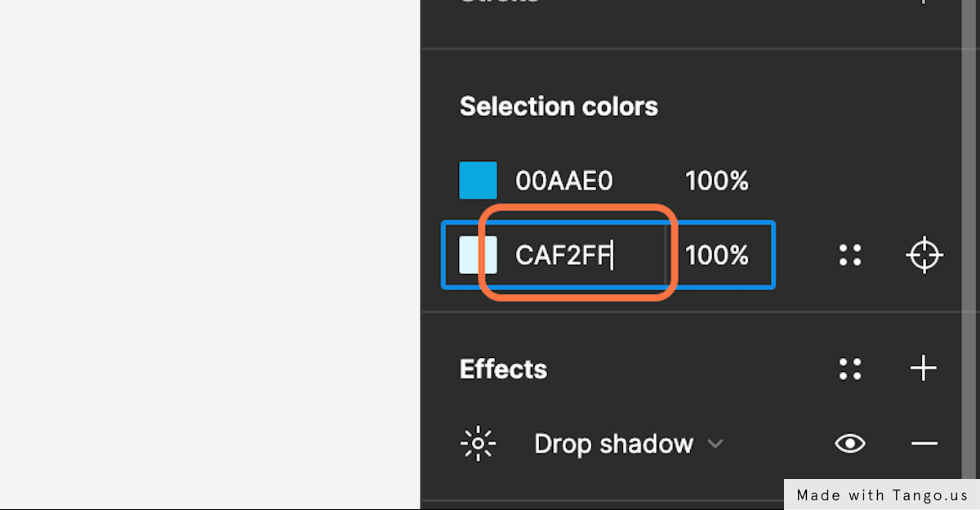Toggle Drop shadow visibility with the eye icon

tap(850, 444)
